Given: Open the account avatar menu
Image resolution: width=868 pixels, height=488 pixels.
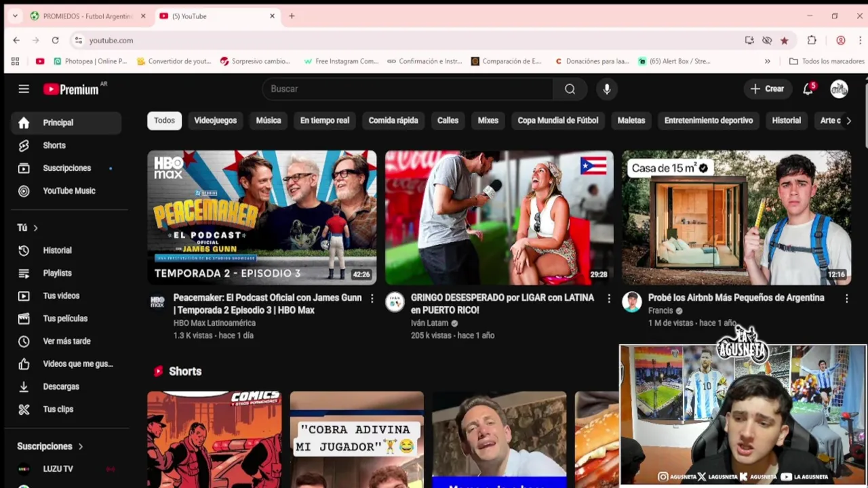Looking at the screenshot, I should pos(839,89).
